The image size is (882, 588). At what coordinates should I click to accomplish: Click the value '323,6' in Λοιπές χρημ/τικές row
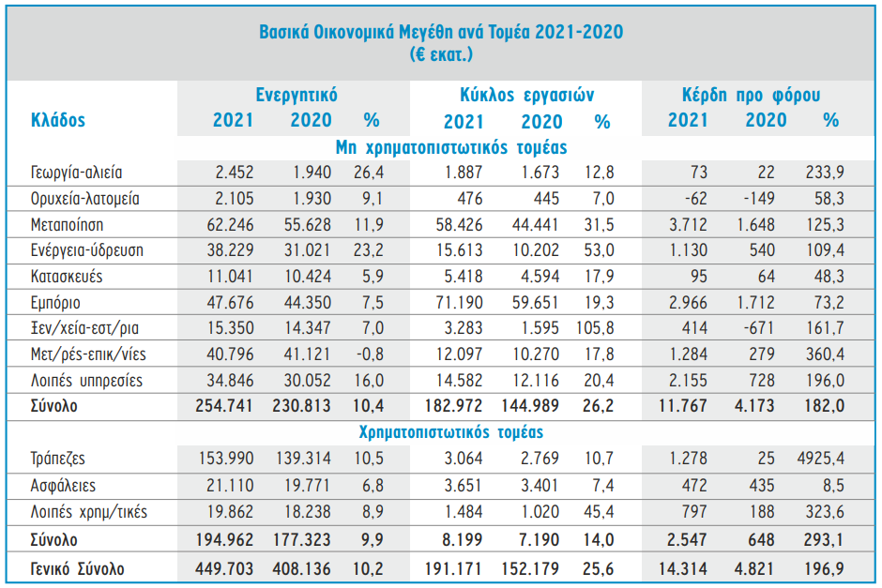coord(825,511)
